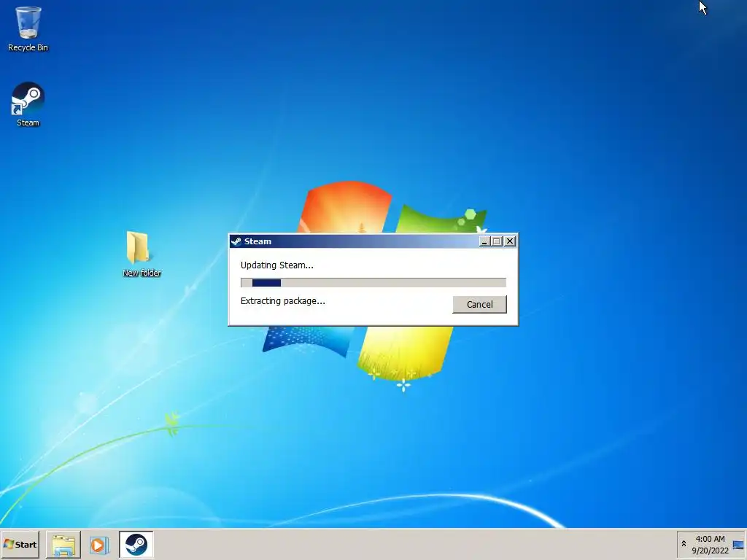Viewport: 747px width, 560px height.
Task: Maximize the Steam update dialog
Action: tap(496, 241)
